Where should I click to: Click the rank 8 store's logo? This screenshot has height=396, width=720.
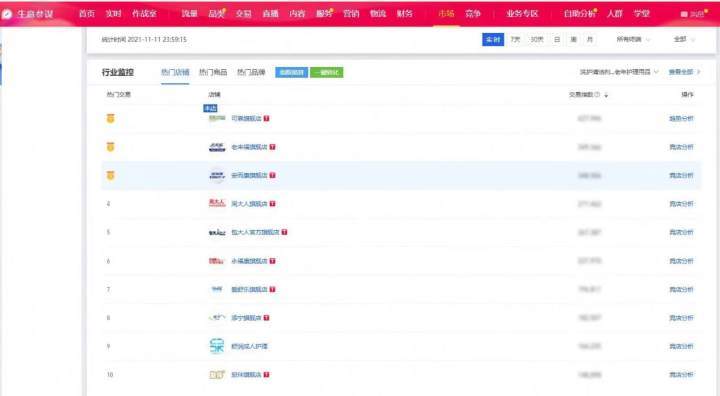point(217,317)
